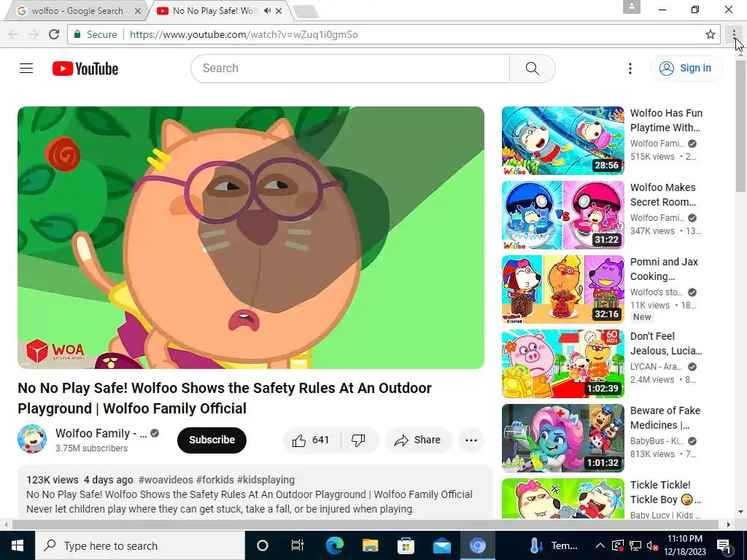The image size is (747, 560).
Task: Open Chrome profile icon in title bar
Action: click(631, 7)
